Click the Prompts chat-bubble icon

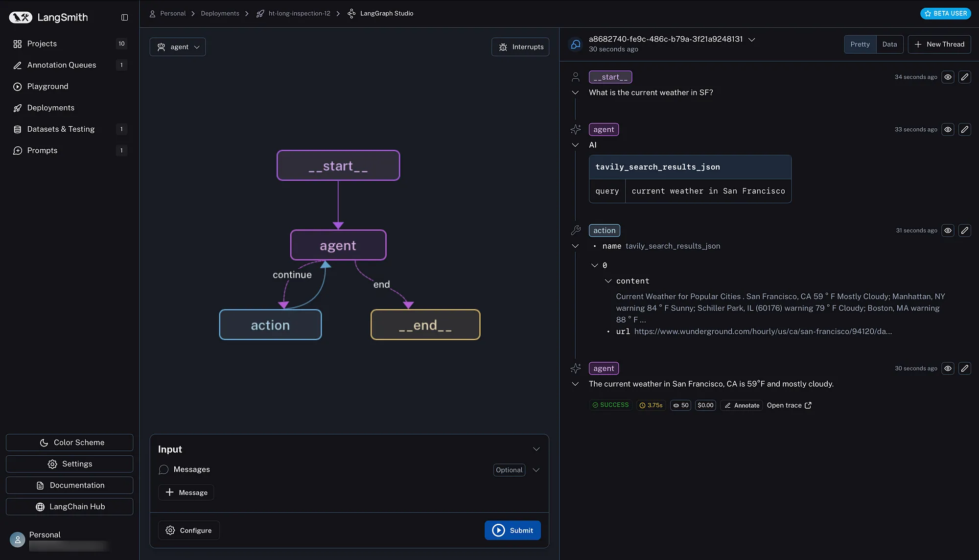click(18, 150)
